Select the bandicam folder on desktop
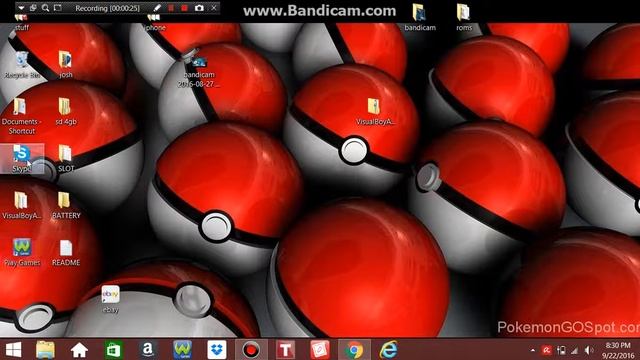The height and width of the screenshot is (360, 640). tap(420, 18)
